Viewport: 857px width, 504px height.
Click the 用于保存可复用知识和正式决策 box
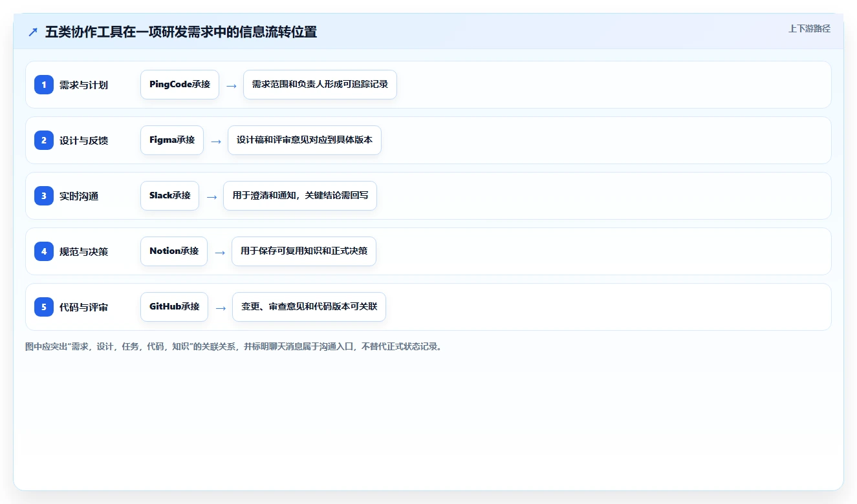tap(304, 251)
